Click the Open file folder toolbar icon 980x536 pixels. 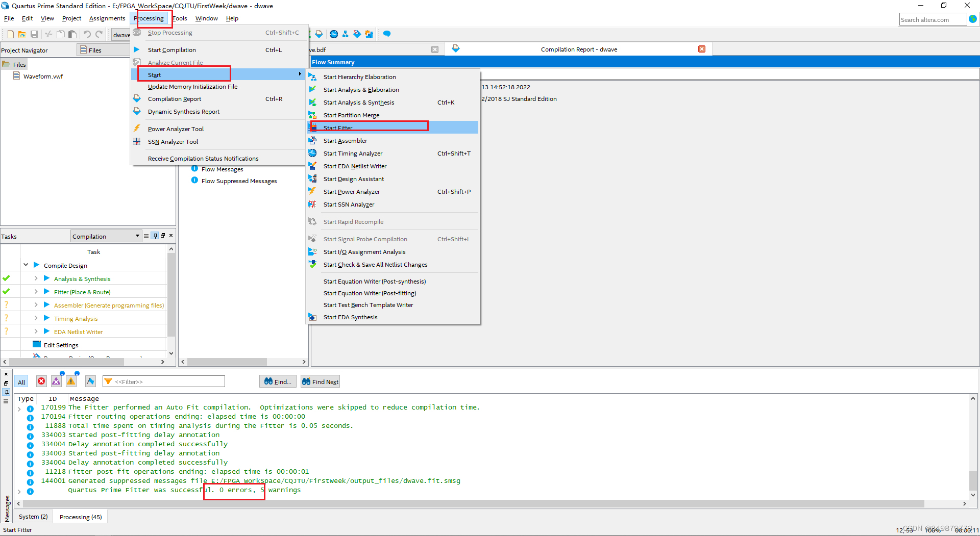(22, 34)
